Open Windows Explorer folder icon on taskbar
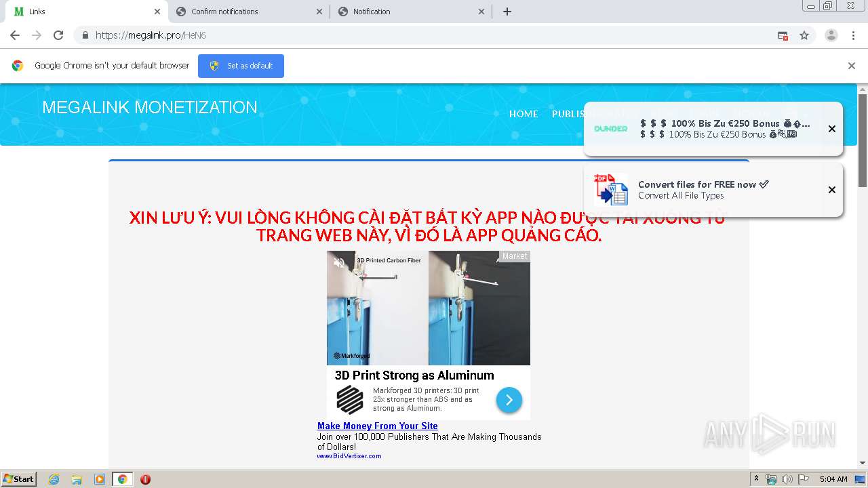Screen dimensions: 868x488 pyautogui.click(x=77, y=479)
